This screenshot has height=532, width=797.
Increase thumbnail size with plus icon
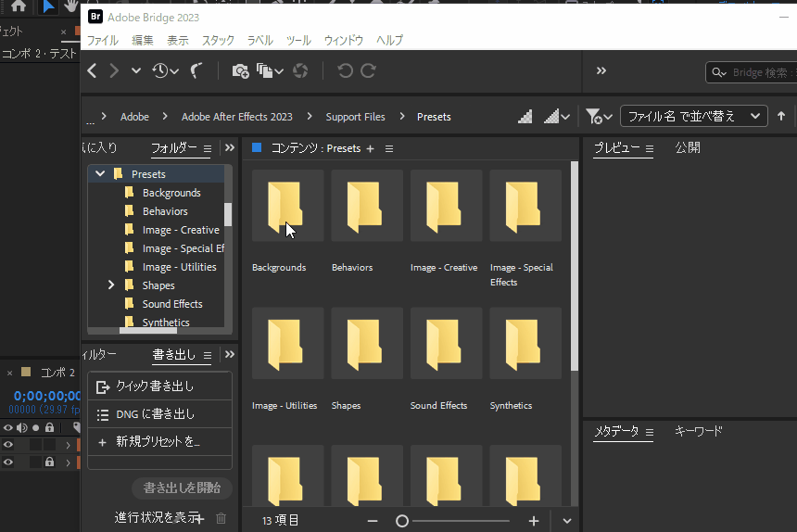533,521
